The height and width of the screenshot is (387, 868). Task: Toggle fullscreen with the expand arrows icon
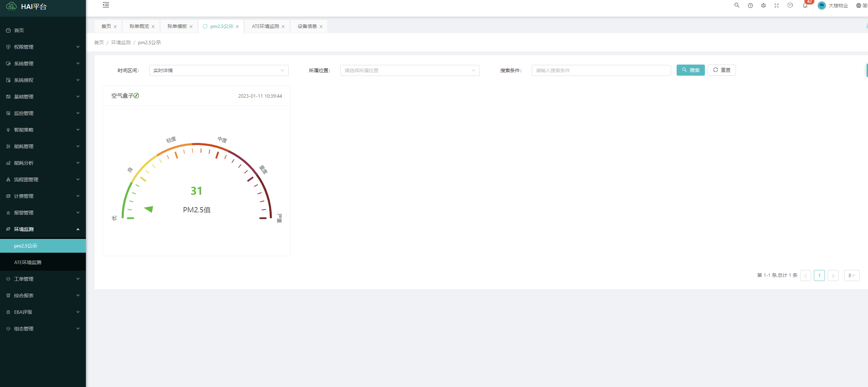coord(777,6)
